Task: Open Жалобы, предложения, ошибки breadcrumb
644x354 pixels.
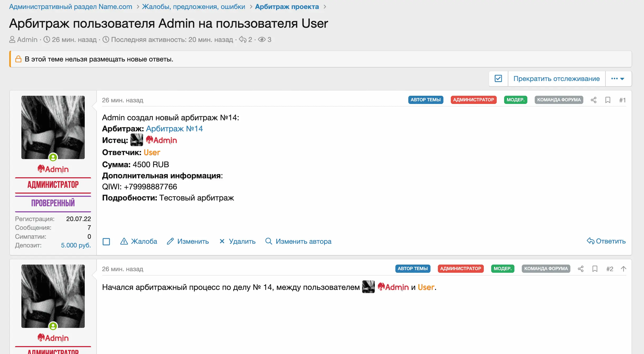Action: 193,7
